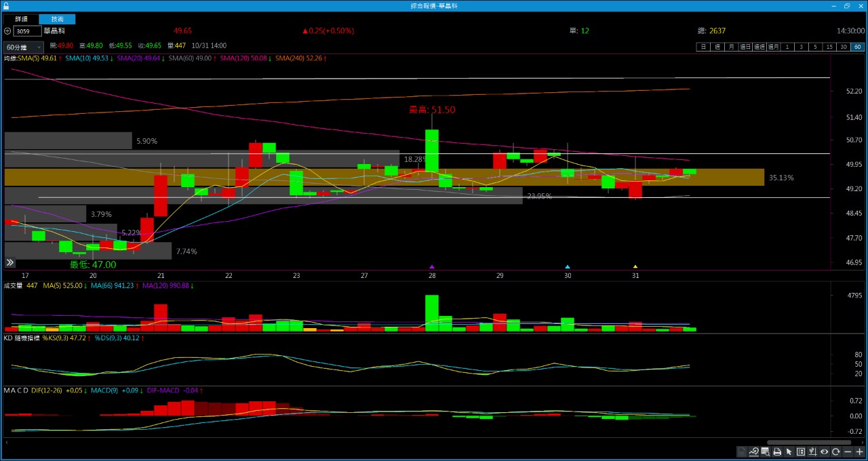Select the arrow cursor tool
Viewport: 868px width, 461px height.
789,452
